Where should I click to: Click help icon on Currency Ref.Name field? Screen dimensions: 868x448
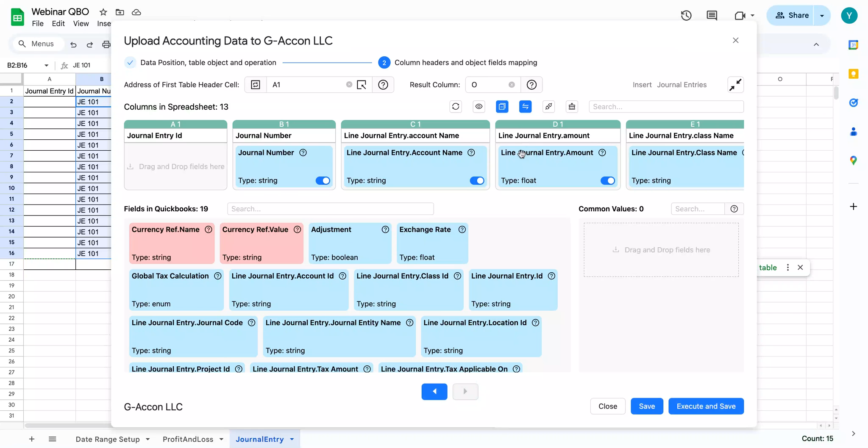coord(209,230)
